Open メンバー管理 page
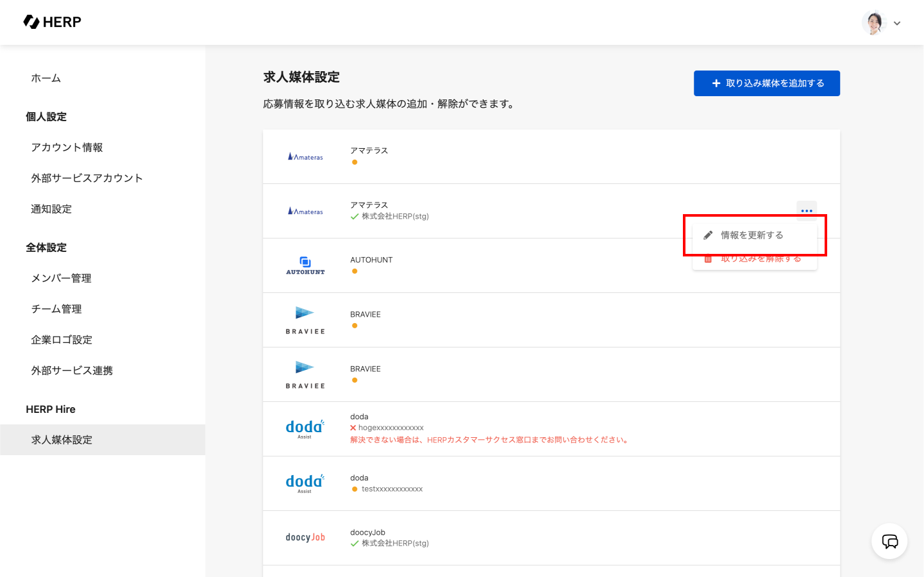 coord(61,278)
